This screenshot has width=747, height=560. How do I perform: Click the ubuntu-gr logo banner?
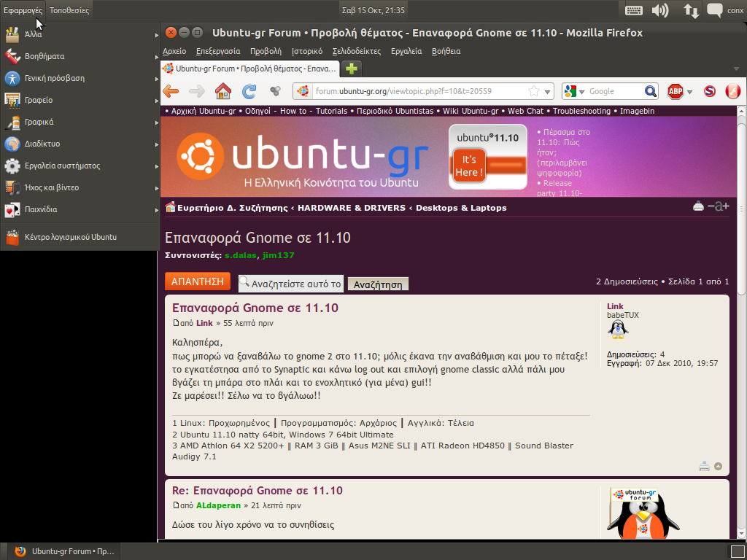[302, 158]
